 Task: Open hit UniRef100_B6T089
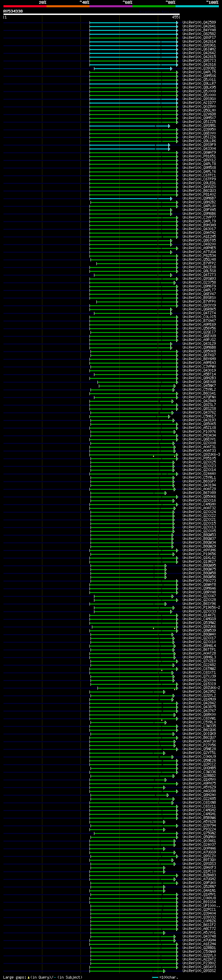[199, 493]
